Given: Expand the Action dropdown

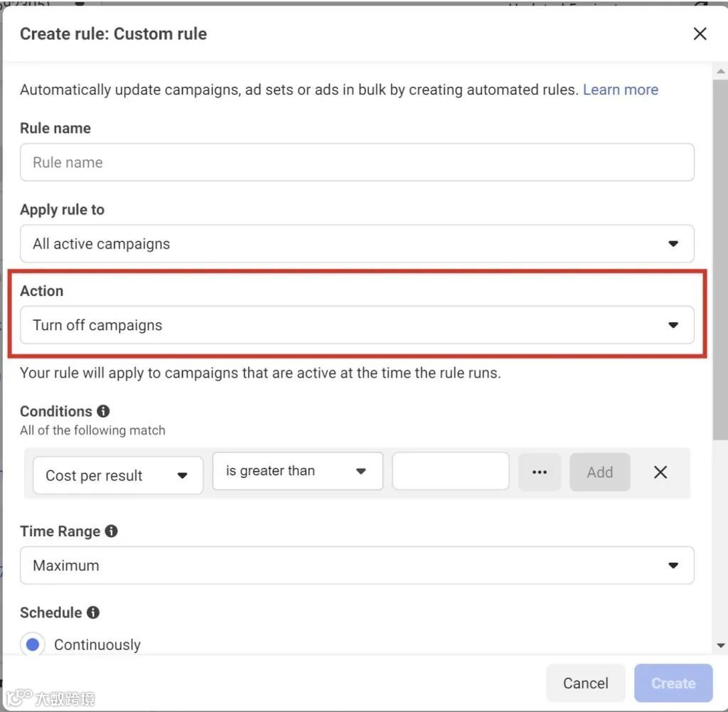Looking at the screenshot, I should pos(357,325).
